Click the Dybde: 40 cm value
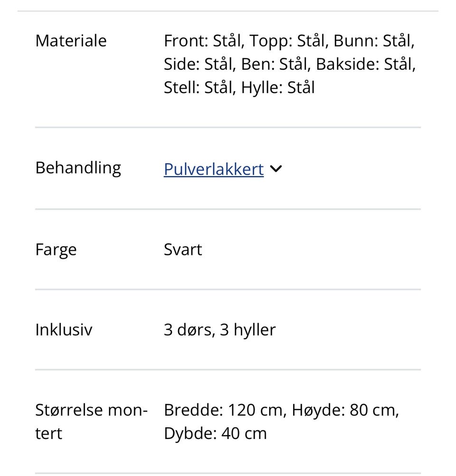 (x=215, y=432)
